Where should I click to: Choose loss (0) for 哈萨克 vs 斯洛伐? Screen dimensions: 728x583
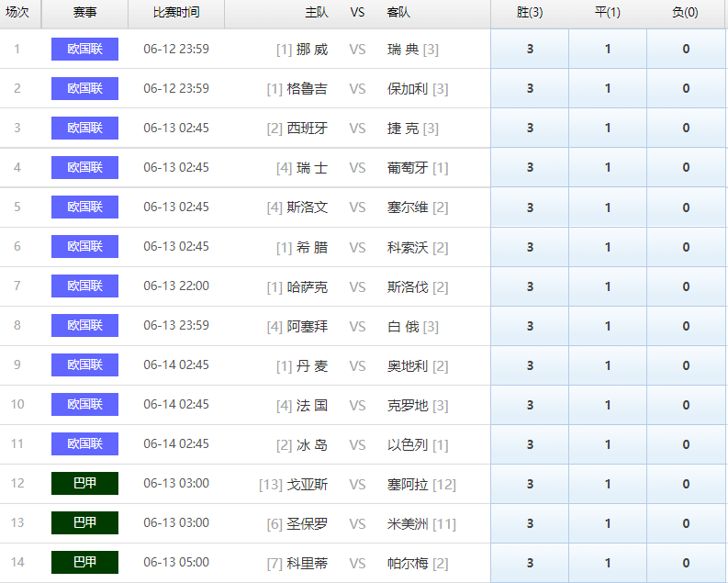[x=686, y=286]
